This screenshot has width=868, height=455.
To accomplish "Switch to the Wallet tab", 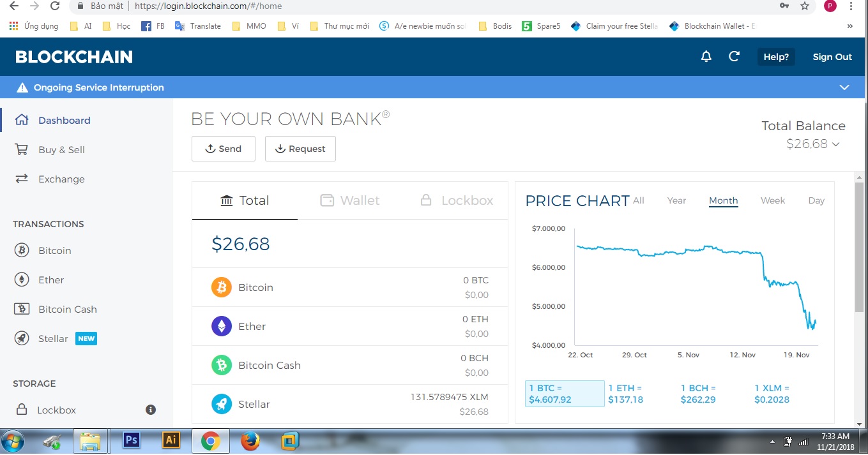I will pyautogui.click(x=349, y=200).
